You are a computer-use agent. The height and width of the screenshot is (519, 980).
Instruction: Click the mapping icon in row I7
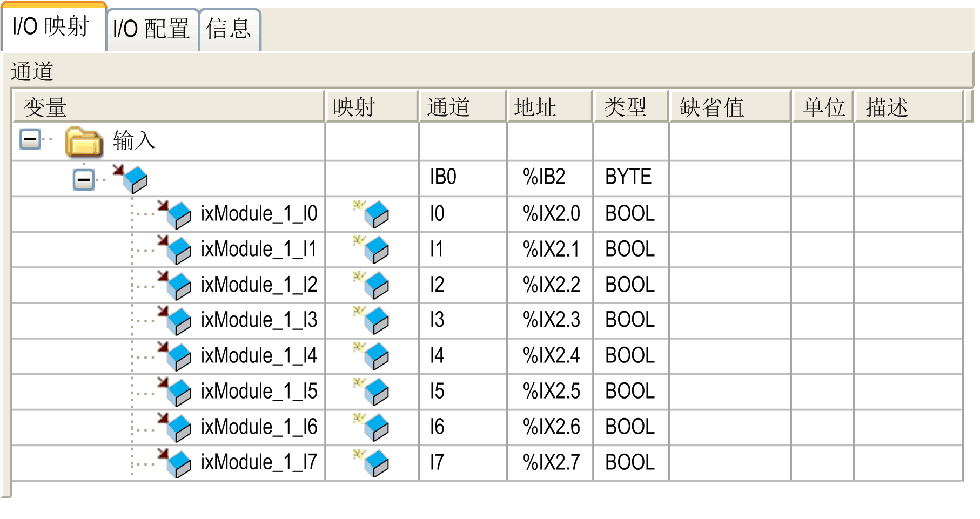(373, 463)
